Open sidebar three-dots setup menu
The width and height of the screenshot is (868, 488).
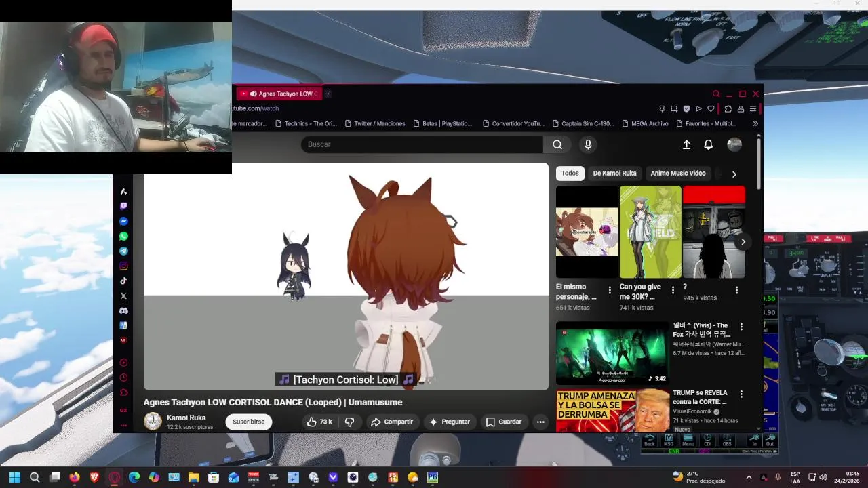(123, 426)
